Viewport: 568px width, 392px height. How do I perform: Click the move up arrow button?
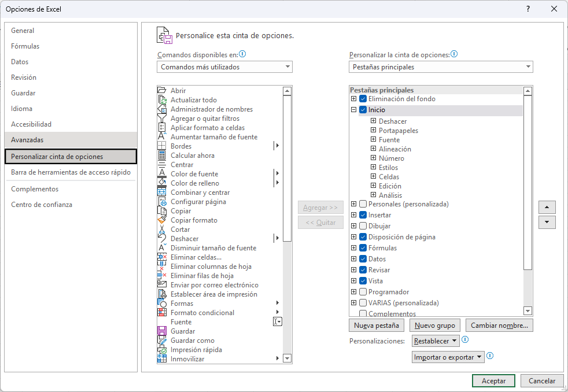(547, 208)
